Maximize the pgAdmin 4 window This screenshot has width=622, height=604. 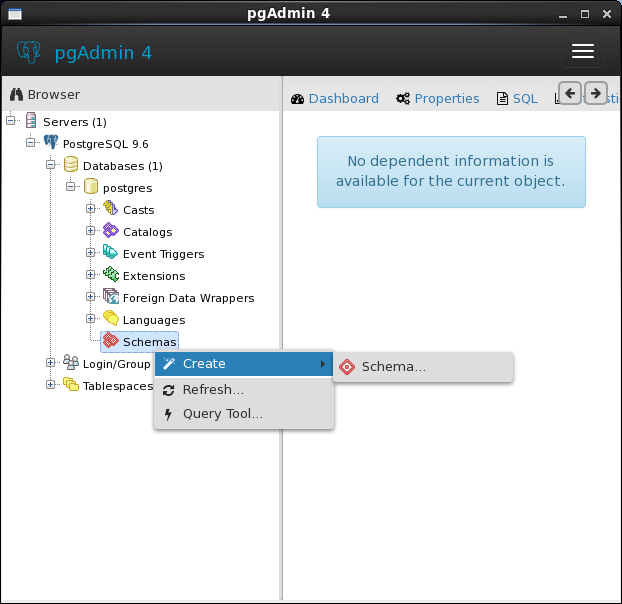point(585,14)
